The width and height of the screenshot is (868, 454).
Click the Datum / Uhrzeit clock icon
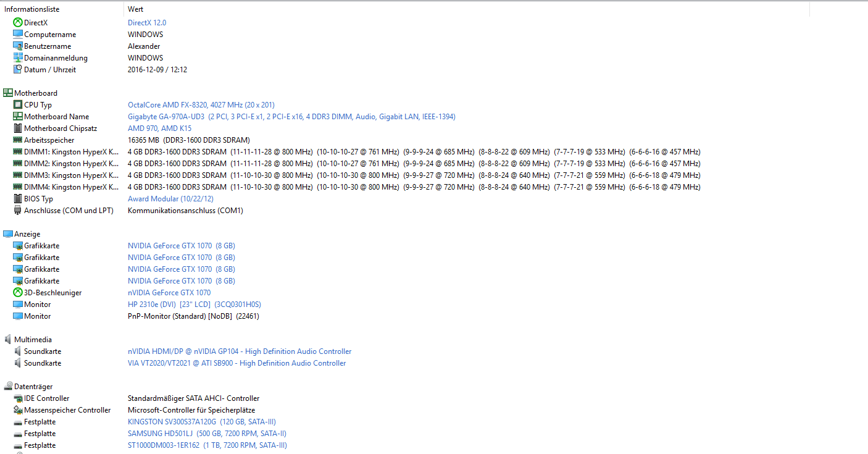[x=18, y=70]
